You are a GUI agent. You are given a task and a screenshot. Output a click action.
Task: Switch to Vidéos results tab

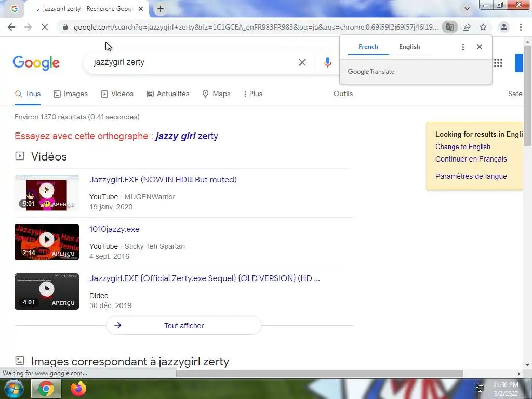point(117,94)
